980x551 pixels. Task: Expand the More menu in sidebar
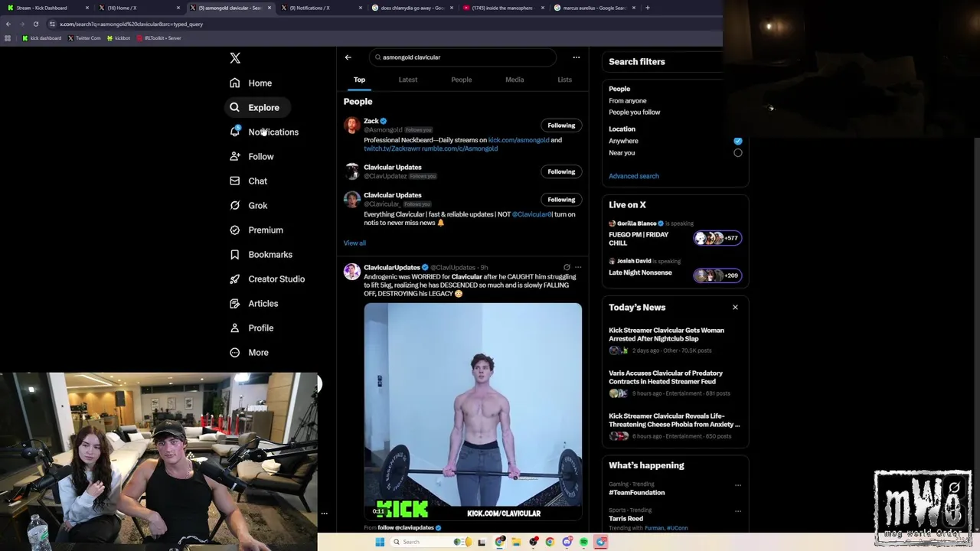(250, 352)
